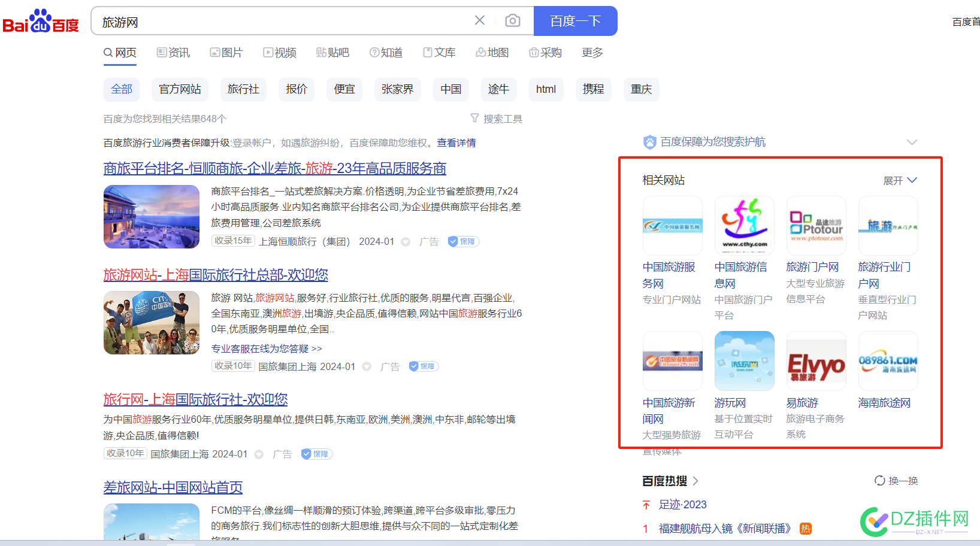The width and height of the screenshot is (980, 546).
Task: Apply the html filter chip
Action: pos(546,89)
